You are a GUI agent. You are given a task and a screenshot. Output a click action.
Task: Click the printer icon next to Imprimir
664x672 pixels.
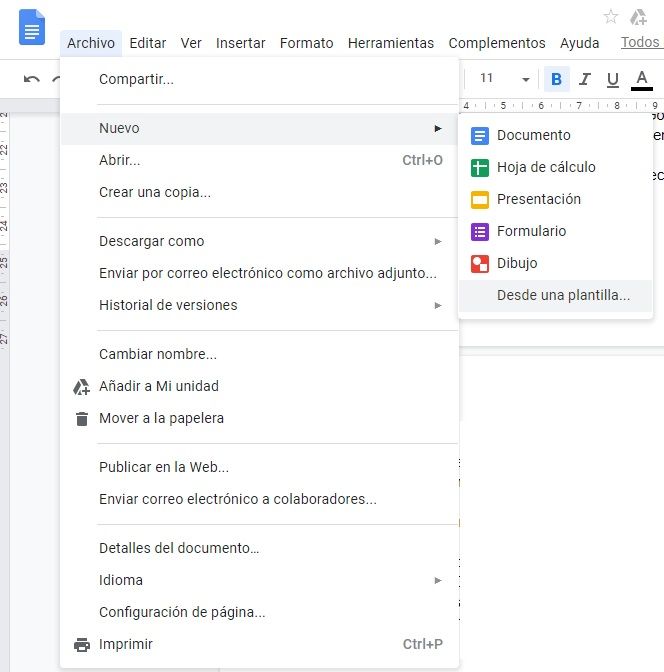[x=82, y=644]
